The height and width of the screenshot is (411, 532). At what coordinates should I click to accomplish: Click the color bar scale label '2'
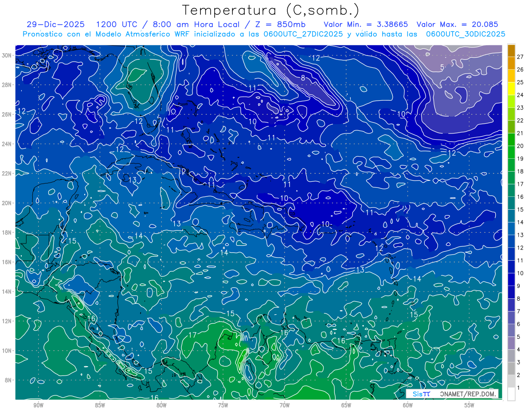point(519,375)
